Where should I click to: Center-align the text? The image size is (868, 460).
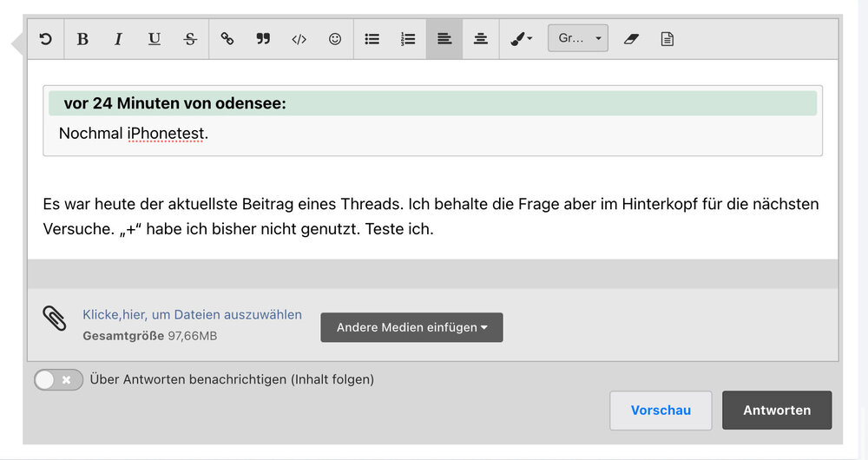click(x=481, y=39)
